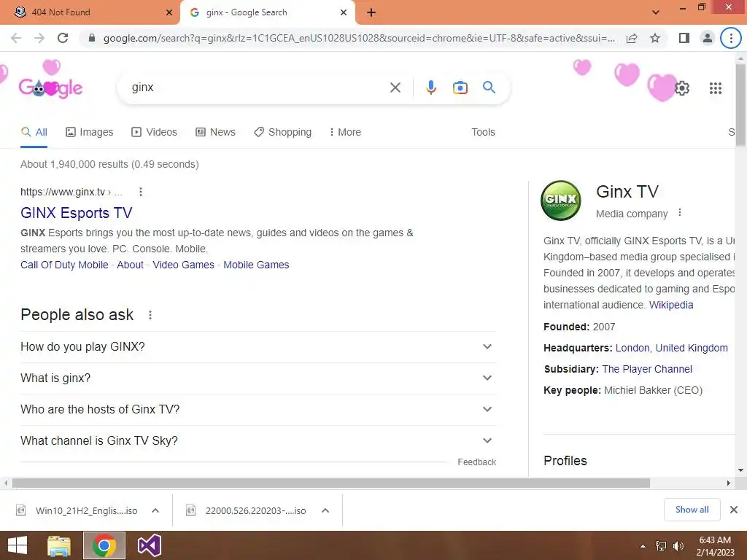Click inside the ginx search field

click(x=258, y=87)
